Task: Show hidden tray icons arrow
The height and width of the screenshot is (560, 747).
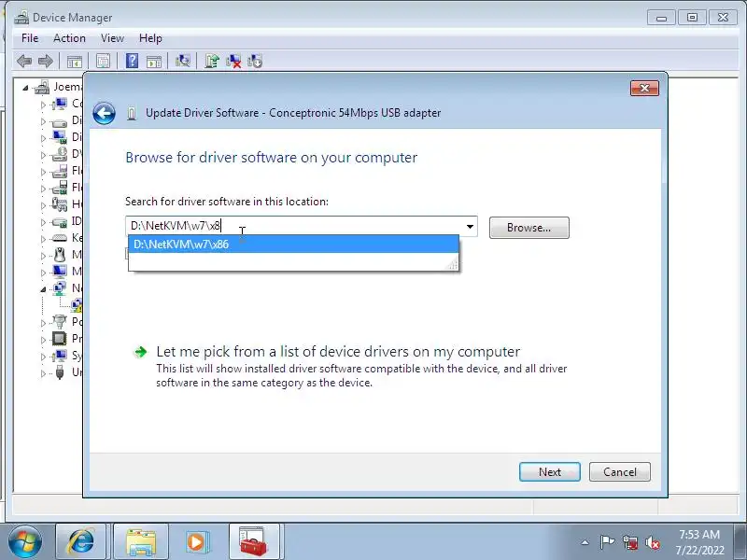Action: coord(585,542)
